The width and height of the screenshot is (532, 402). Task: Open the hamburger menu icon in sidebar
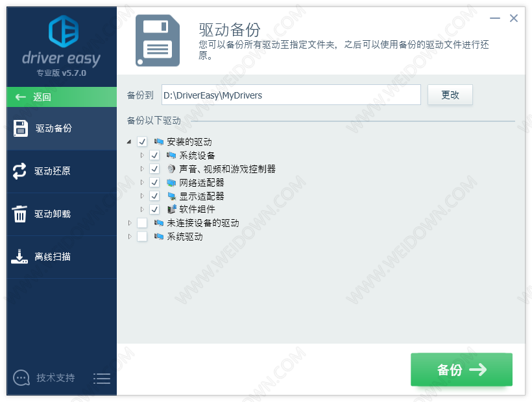point(102,378)
